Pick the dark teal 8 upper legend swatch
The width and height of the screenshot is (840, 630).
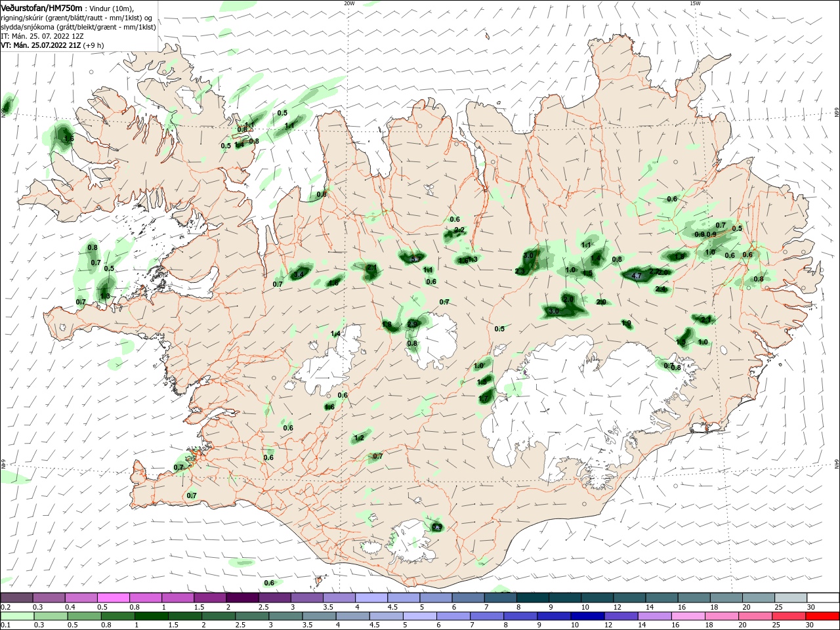pos(532,598)
